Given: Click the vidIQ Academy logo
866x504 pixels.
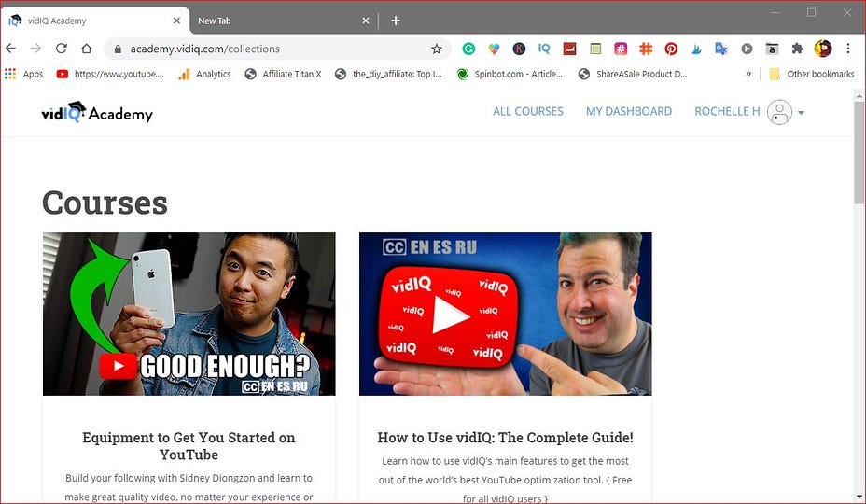Looking at the screenshot, I should 97,112.
